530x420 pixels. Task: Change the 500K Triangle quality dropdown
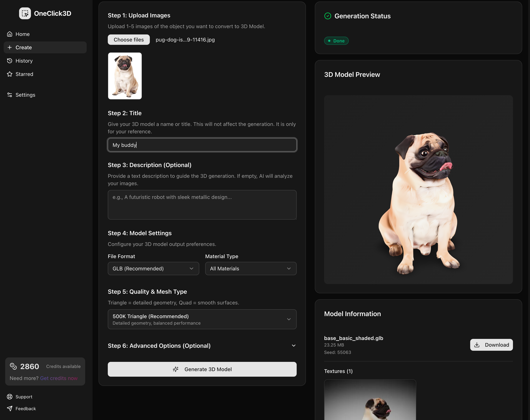point(202,319)
